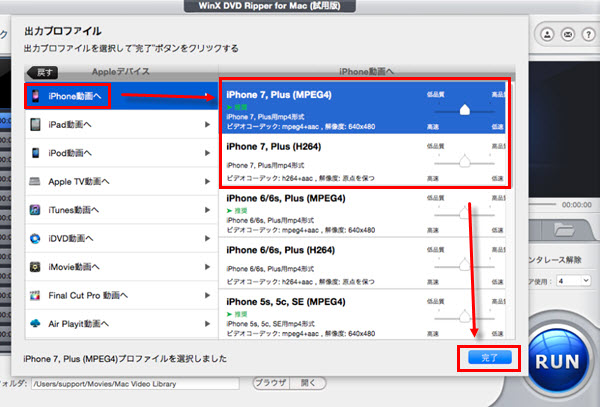Screen dimensions: 600x407
Task: Select the Air Playit動画へ category
Action: point(121,324)
